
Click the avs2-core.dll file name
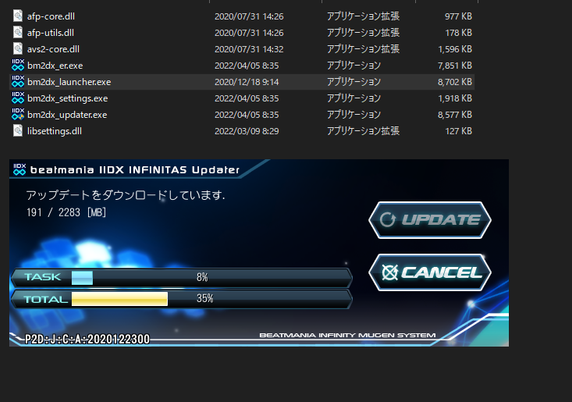[x=53, y=49]
